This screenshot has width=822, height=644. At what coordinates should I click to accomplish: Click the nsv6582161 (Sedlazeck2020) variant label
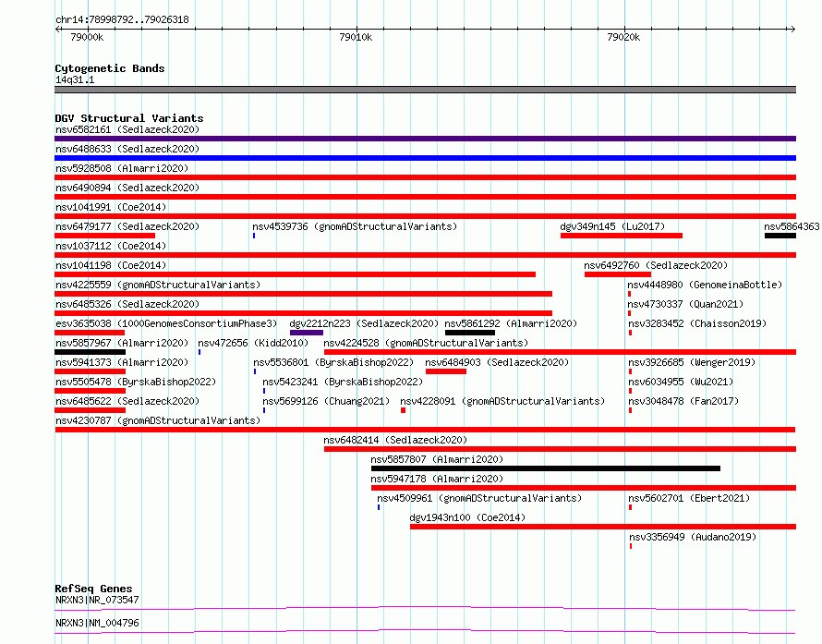click(127, 129)
